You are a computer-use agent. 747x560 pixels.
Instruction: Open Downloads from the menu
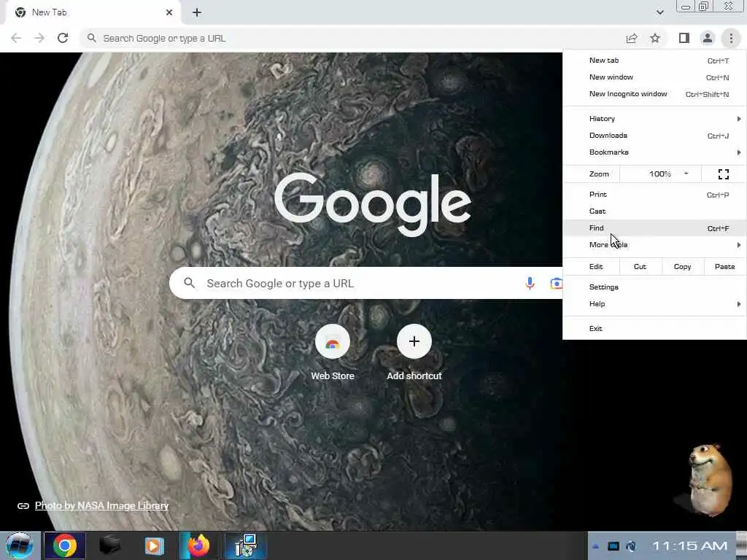[x=654, y=135]
